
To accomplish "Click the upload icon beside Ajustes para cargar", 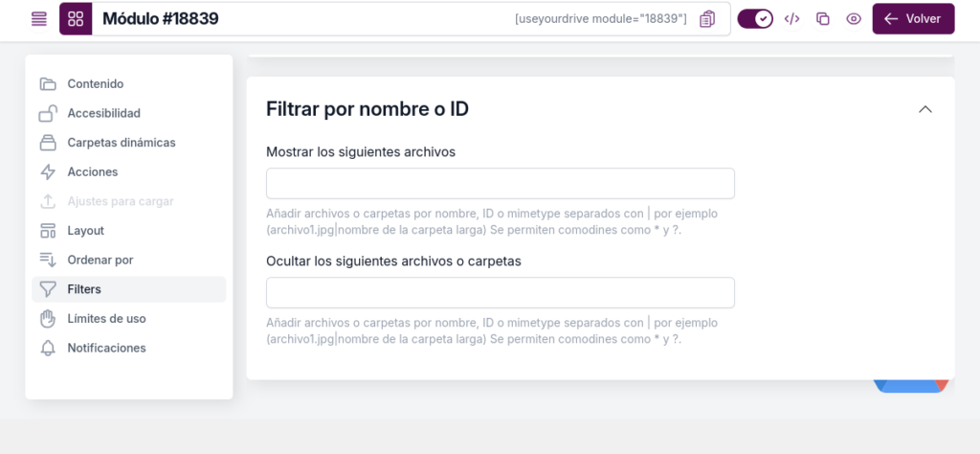I will (x=48, y=201).
